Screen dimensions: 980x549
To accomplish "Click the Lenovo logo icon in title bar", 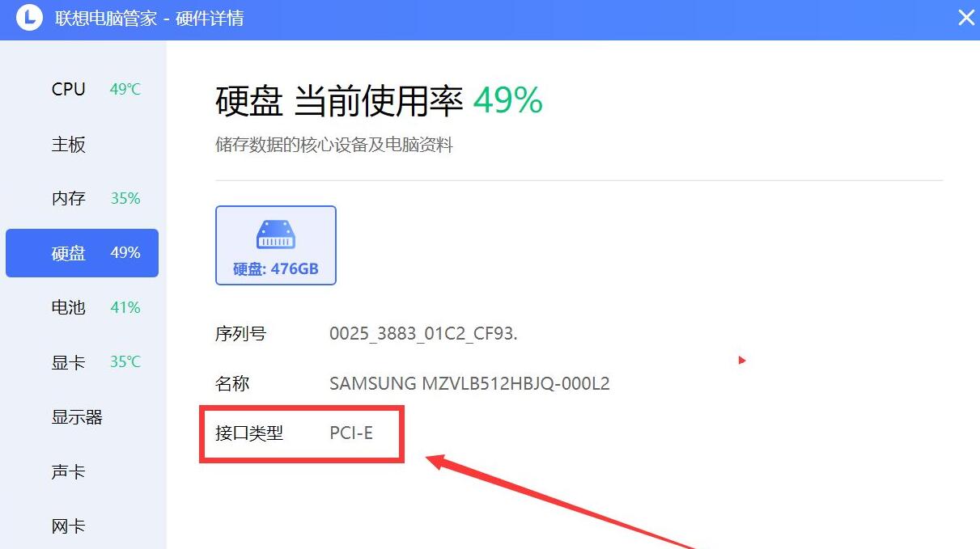I will click(x=29, y=17).
